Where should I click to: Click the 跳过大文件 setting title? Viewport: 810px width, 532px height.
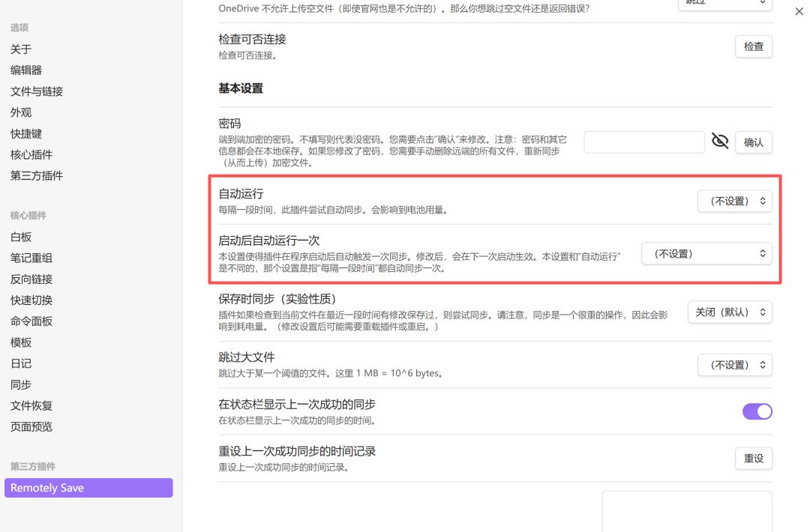pos(247,357)
